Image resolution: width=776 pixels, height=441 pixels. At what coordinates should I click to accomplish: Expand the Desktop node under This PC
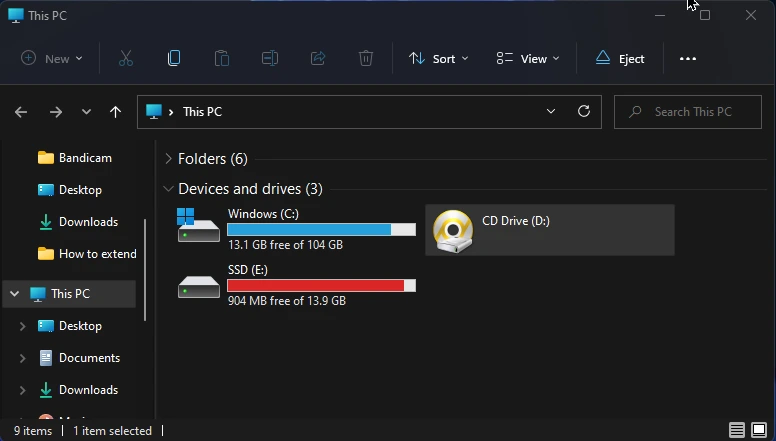coord(22,326)
